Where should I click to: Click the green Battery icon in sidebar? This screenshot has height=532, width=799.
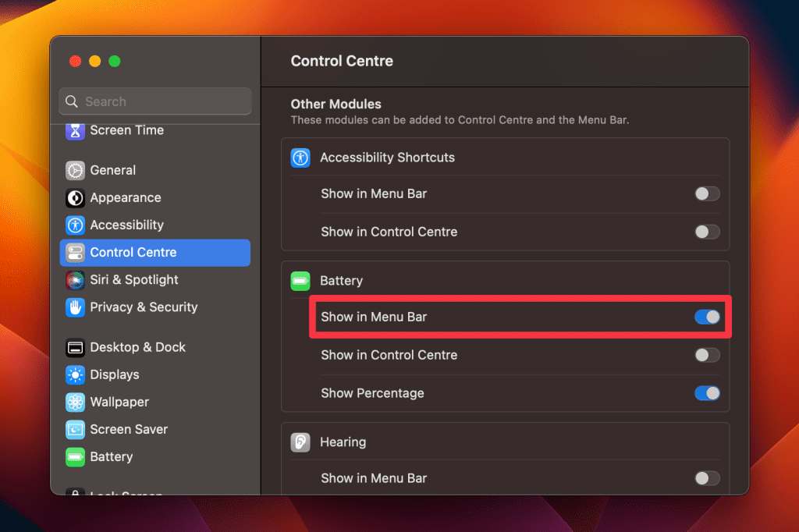[x=75, y=457]
